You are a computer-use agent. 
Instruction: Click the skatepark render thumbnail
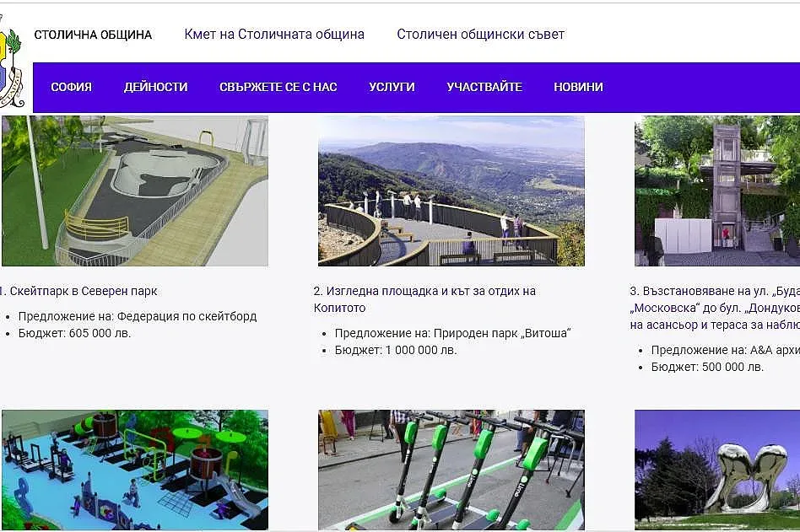[x=135, y=191]
